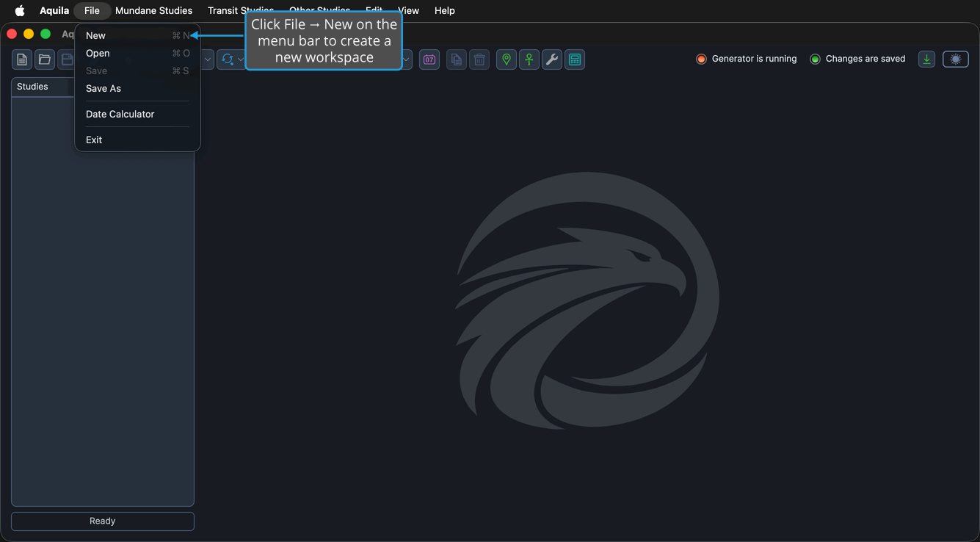Click the Ready status bar
Screen dimensions: 980x542
tap(103, 521)
